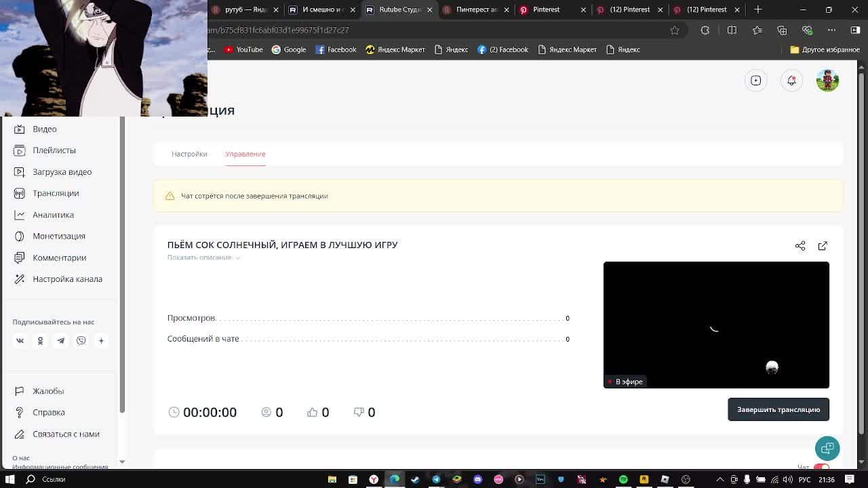The height and width of the screenshot is (488, 868).
Task: Open the VK social network icon
Action: click(x=20, y=341)
